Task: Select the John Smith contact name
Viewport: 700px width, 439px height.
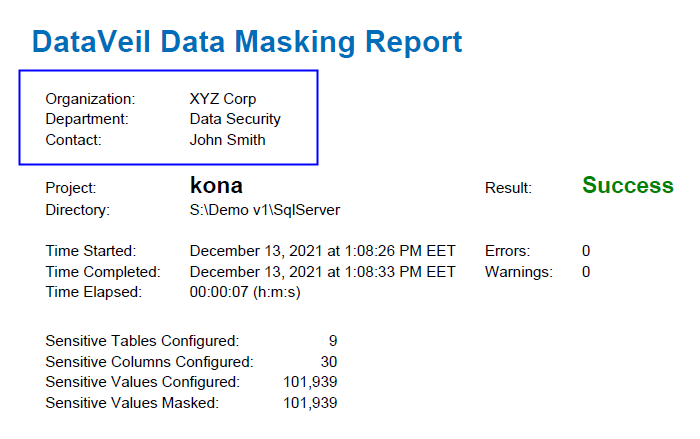Action: coord(227,140)
